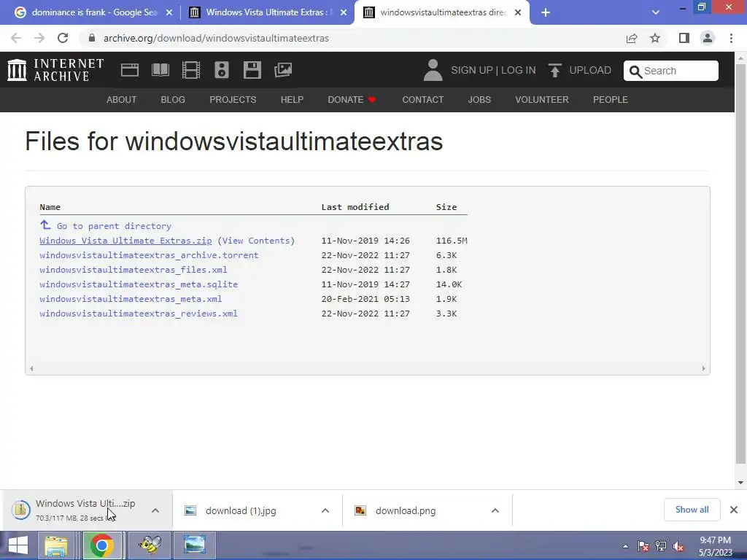Close the downloads bar

click(734, 510)
